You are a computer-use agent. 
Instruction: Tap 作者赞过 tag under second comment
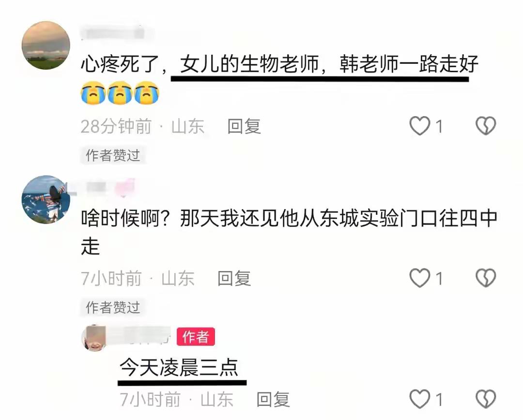[x=113, y=307]
